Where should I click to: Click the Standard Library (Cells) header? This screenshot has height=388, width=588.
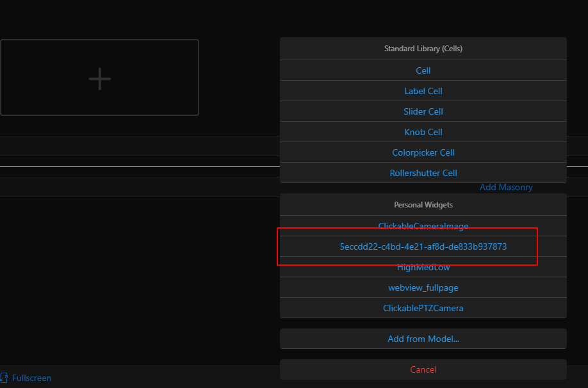(x=423, y=49)
